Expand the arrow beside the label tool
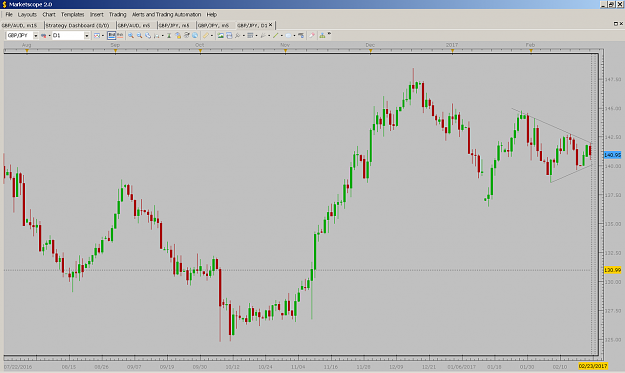The width and height of the screenshot is (625, 373). tap(294, 35)
